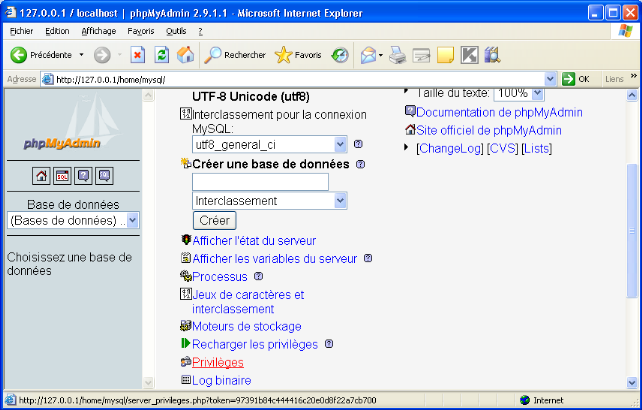Click the Recharger les privilèges link
Image resolution: width=642 pixels, height=410 pixels.
[x=255, y=344]
